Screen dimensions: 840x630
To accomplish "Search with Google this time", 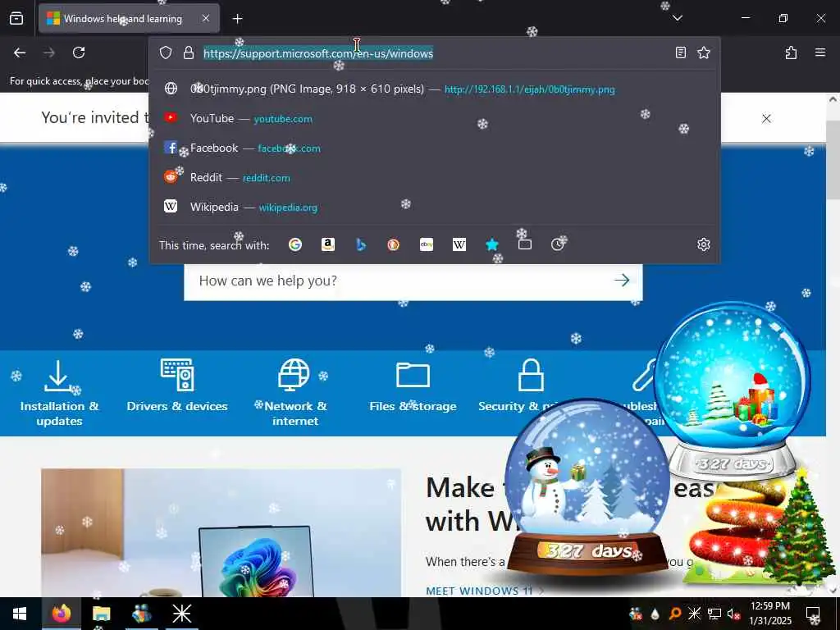I will 295,244.
